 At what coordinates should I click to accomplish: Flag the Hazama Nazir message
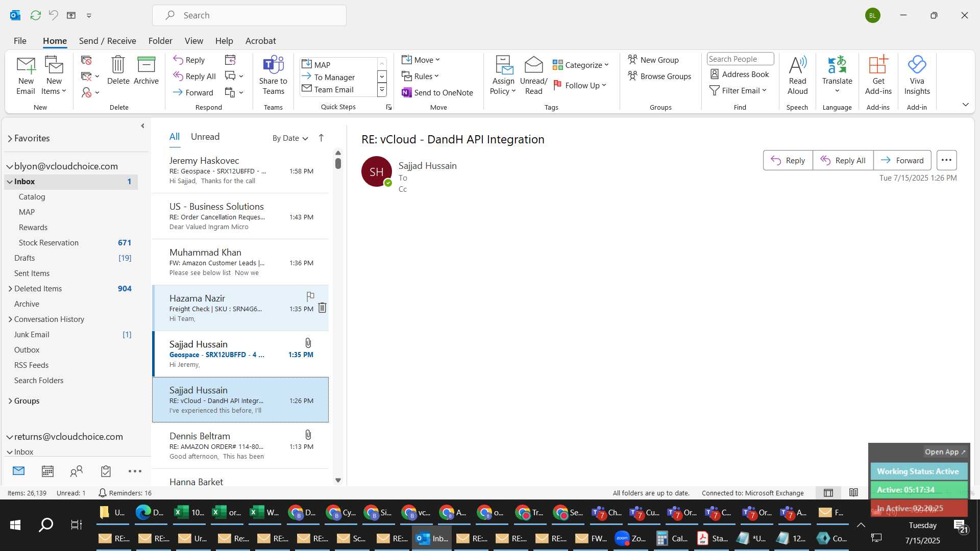click(310, 296)
